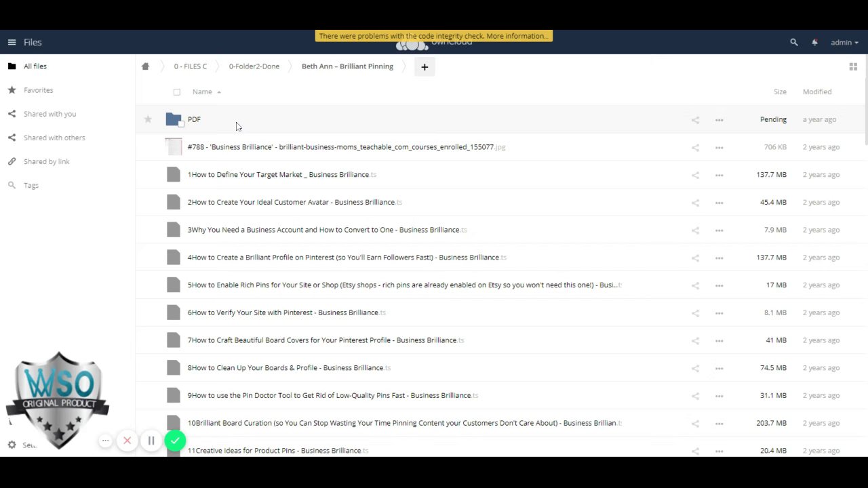The width and height of the screenshot is (868, 488).
Task: Open the search magnifier icon
Action: (x=794, y=42)
